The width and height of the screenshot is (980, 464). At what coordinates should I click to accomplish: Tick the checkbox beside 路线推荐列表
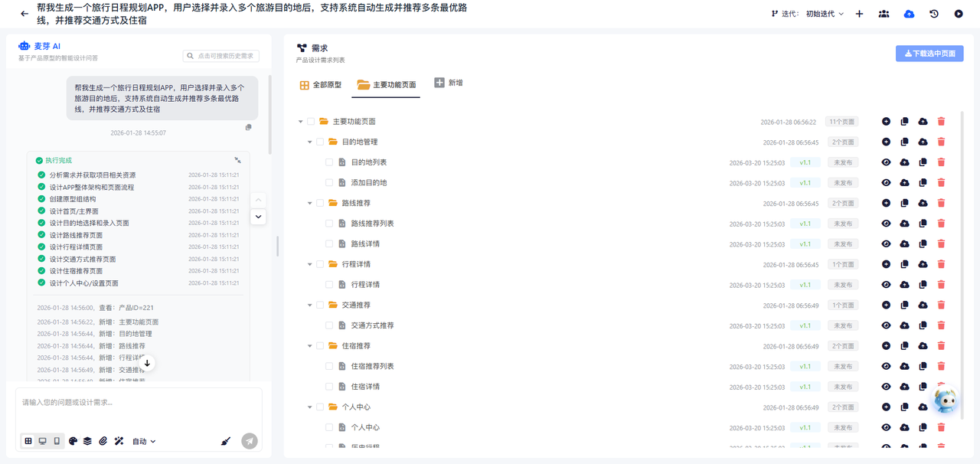(x=329, y=224)
